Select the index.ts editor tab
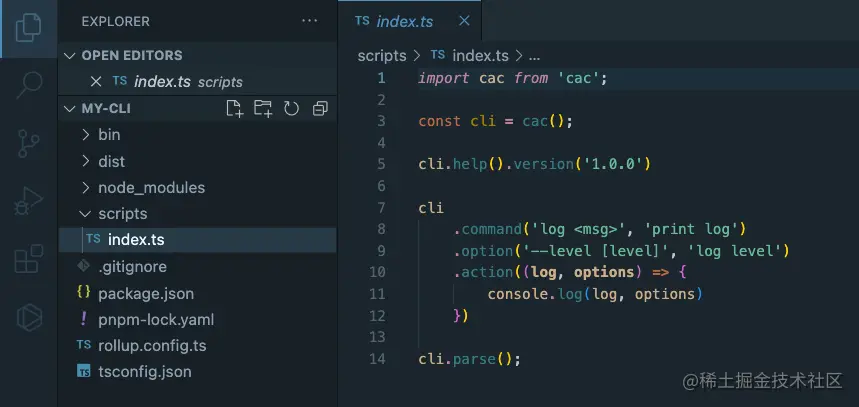The width and height of the screenshot is (859, 407). pos(410,21)
